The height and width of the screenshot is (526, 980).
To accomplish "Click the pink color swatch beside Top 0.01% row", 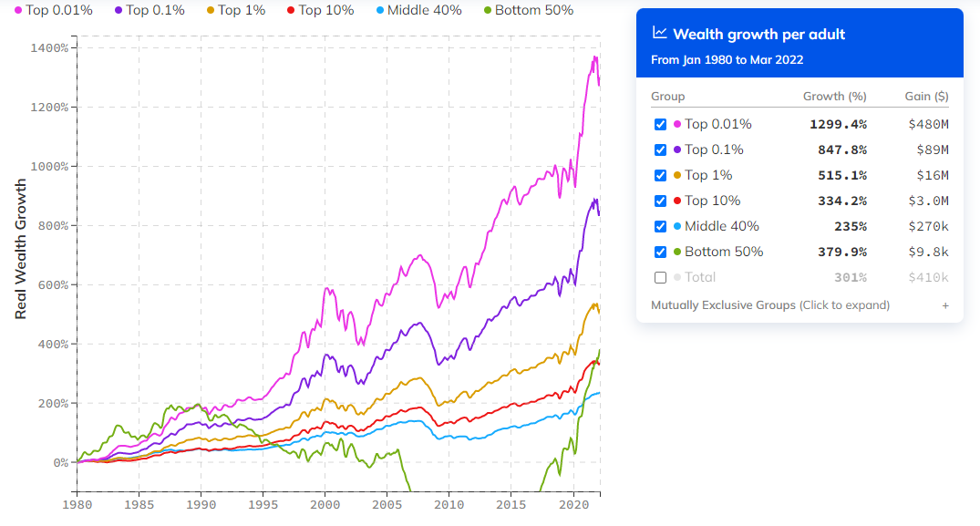I will coord(676,123).
